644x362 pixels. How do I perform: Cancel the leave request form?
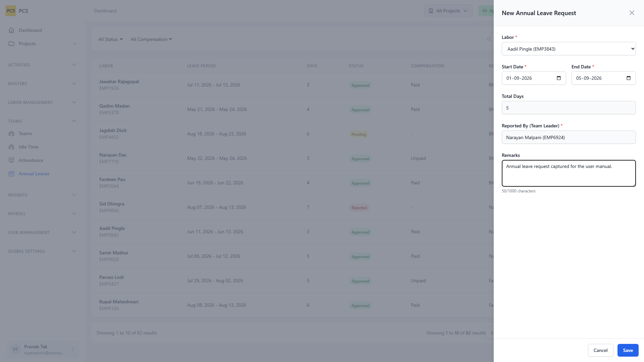[x=600, y=350]
